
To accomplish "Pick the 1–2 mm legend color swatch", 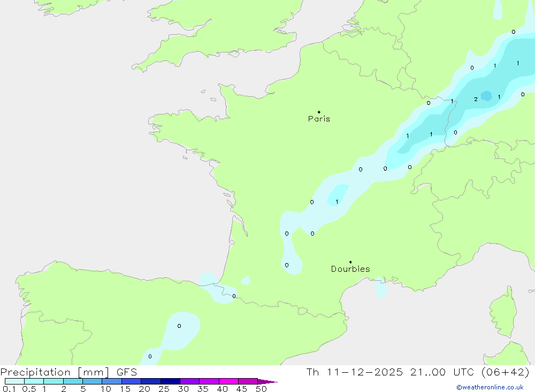I will (x=53, y=381).
